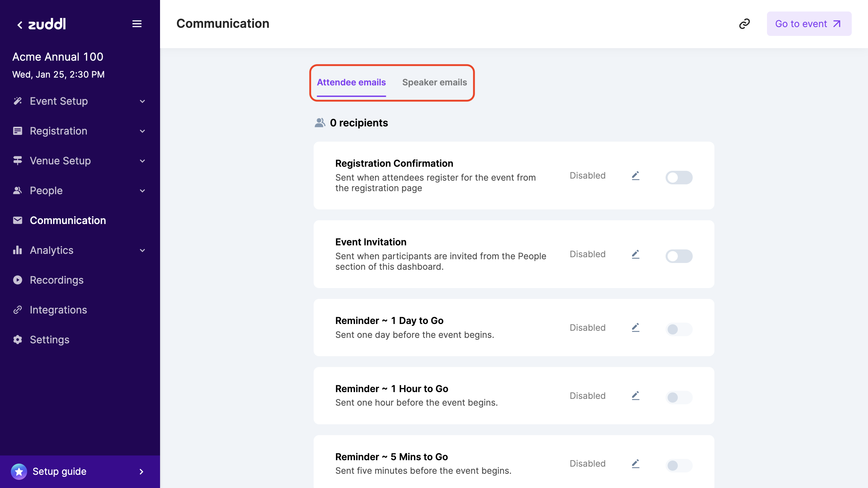Viewport: 868px width, 488px height.
Task: Enable the Registration Confirmation email toggle
Action: point(679,177)
